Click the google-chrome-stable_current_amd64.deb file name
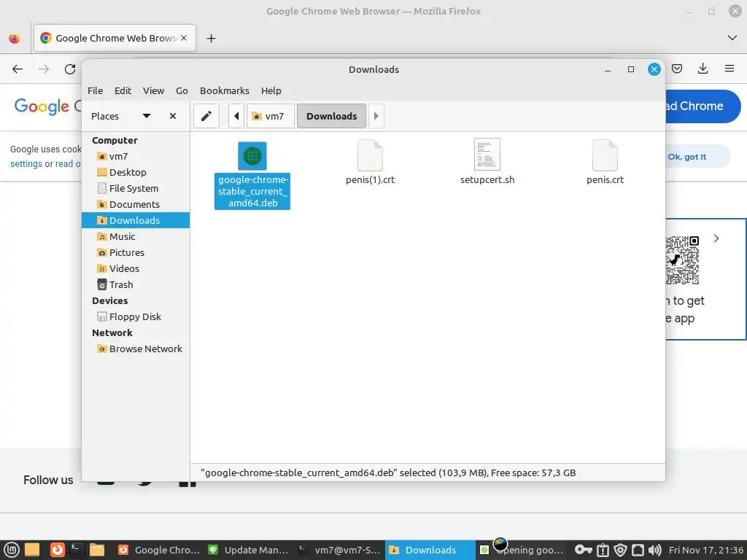747x560 pixels. coord(252,192)
